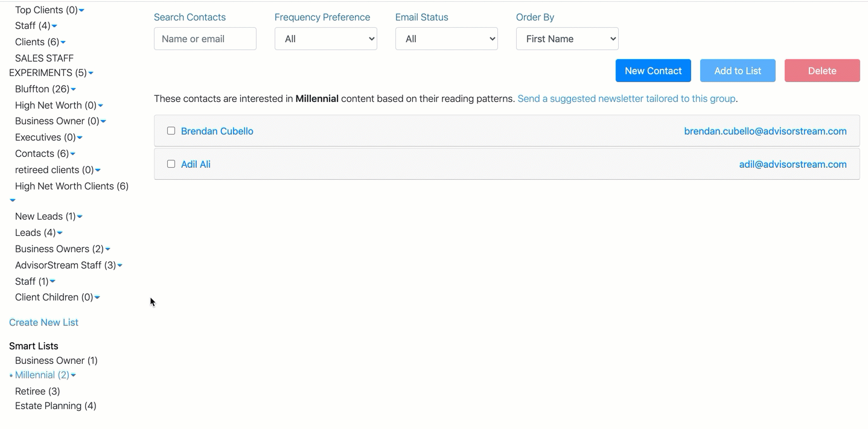The height and width of the screenshot is (429, 868).
Task: Click the red Delete button
Action: pos(822,71)
